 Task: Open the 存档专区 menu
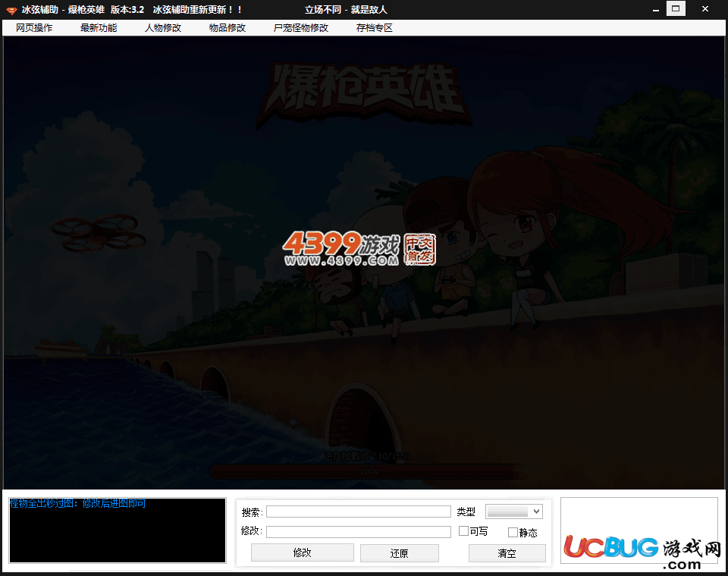(x=374, y=28)
